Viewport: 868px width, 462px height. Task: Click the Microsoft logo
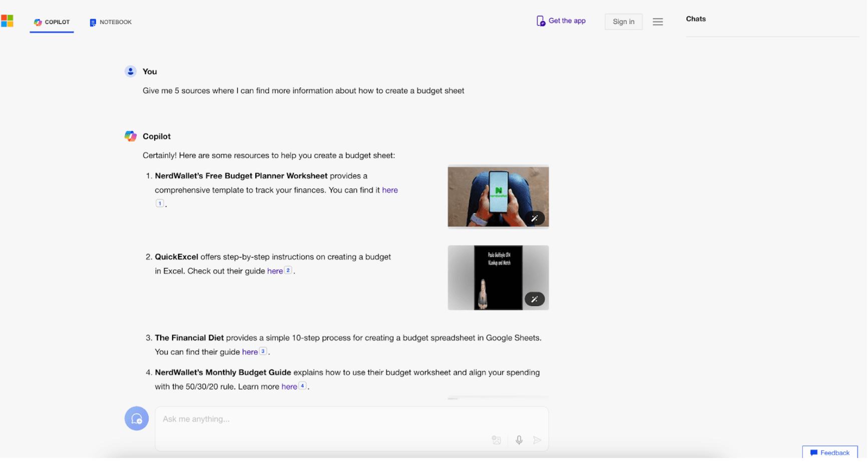(x=7, y=21)
